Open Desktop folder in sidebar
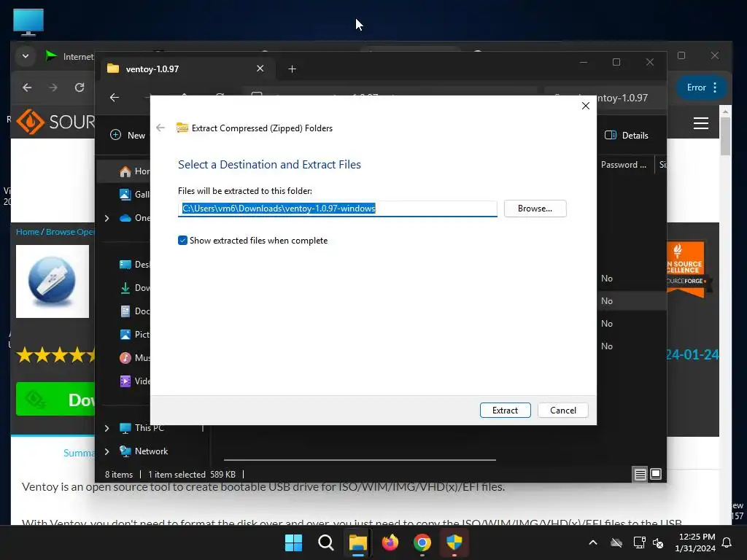747x560 pixels. point(134,264)
